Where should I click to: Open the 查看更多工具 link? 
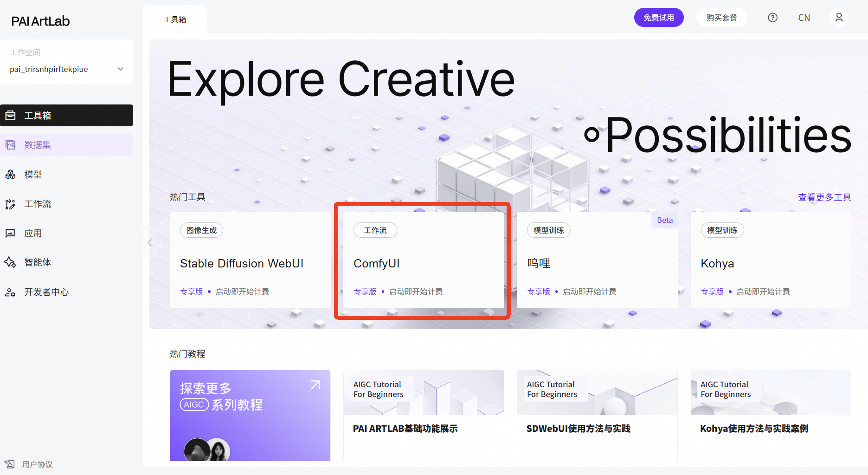pos(824,197)
